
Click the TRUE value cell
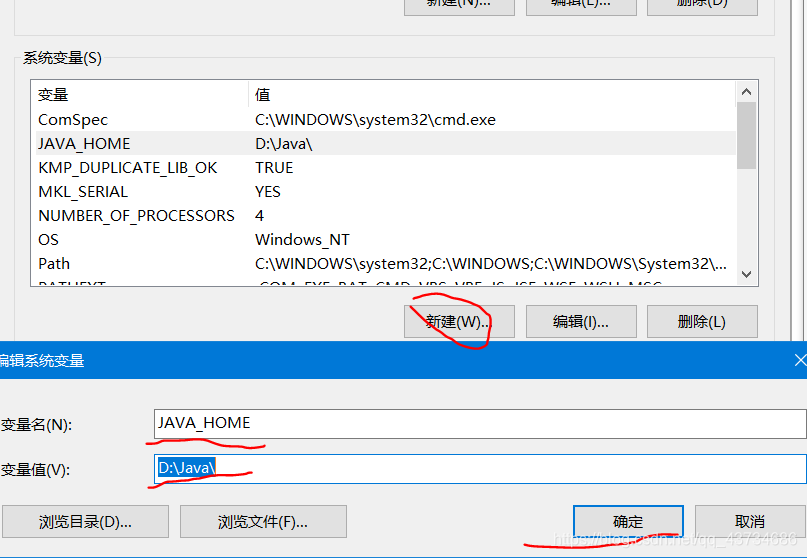tap(274, 167)
